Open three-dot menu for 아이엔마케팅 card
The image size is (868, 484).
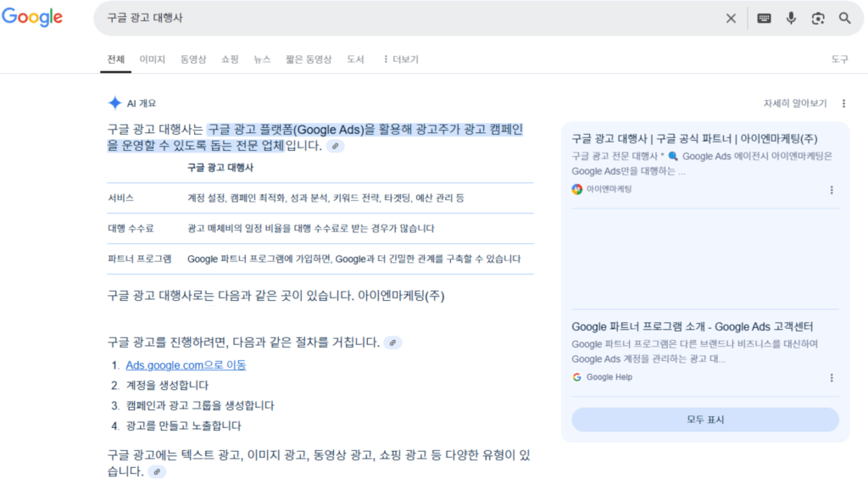click(832, 190)
